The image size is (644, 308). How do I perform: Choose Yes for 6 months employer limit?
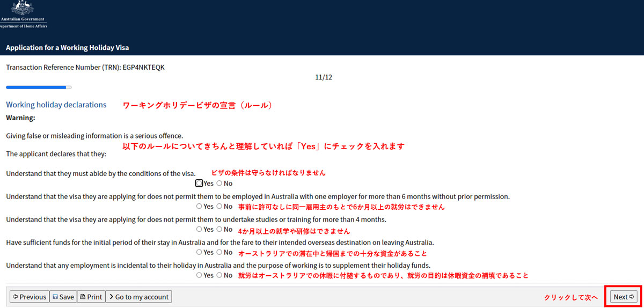click(200, 207)
